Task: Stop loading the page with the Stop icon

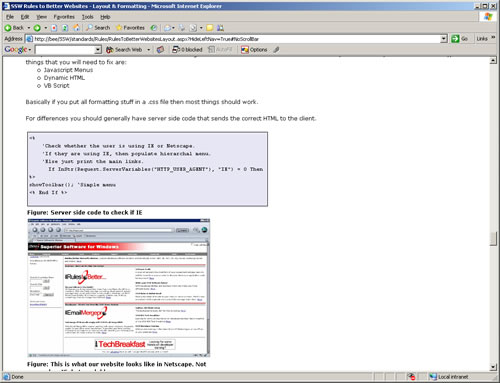Action: [54, 28]
